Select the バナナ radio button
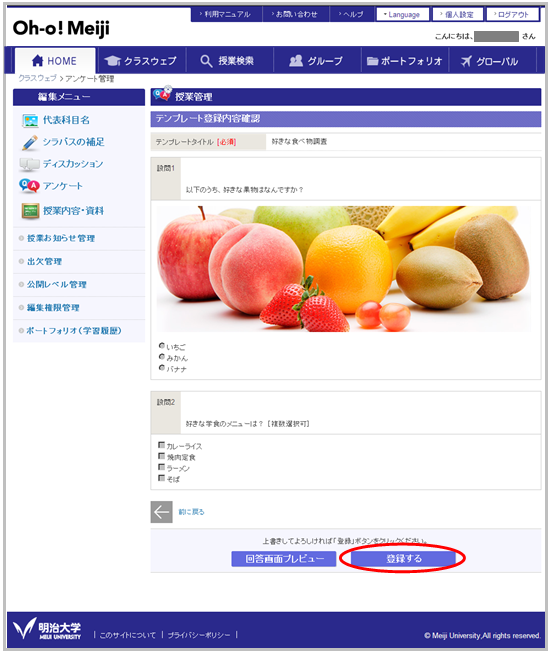The height and width of the screenshot is (655, 552). tap(162, 368)
